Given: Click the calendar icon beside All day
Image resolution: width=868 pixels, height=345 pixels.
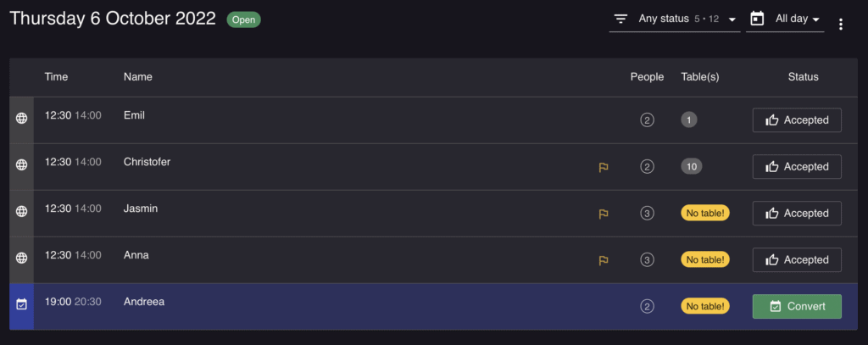Looking at the screenshot, I should point(757,19).
